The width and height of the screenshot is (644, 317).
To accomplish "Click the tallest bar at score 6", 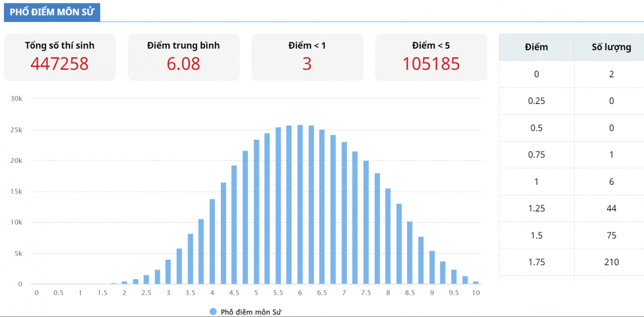I will click(x=300, y=204).
